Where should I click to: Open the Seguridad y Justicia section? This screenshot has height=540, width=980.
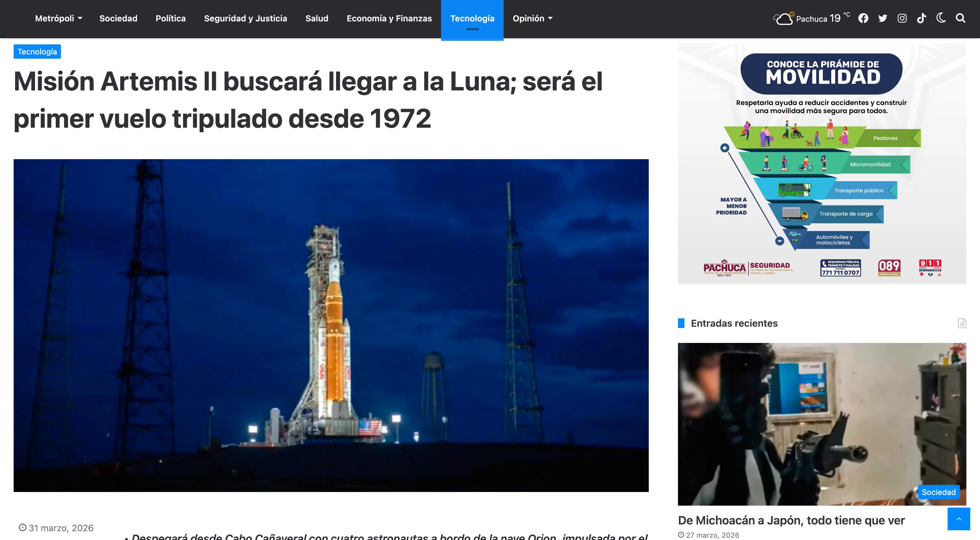(246, 18)
